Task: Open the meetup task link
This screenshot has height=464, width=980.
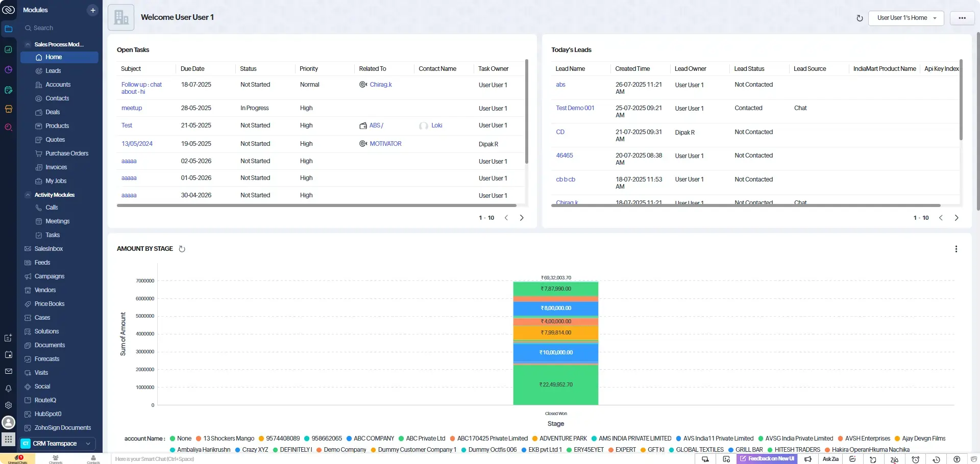Action: click(x=132, y=108)
